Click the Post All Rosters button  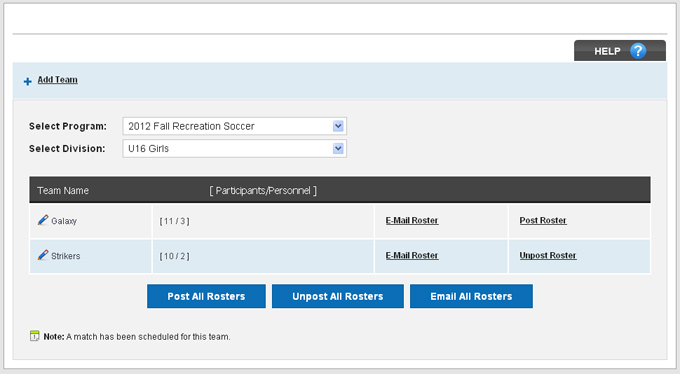click(x=206, y=296)
